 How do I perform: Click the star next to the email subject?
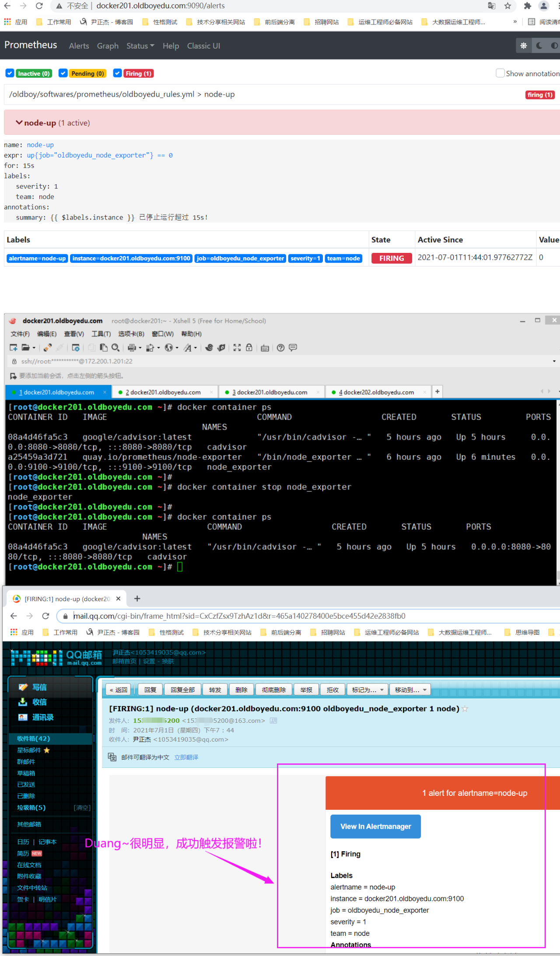click(x=465, y=709)
